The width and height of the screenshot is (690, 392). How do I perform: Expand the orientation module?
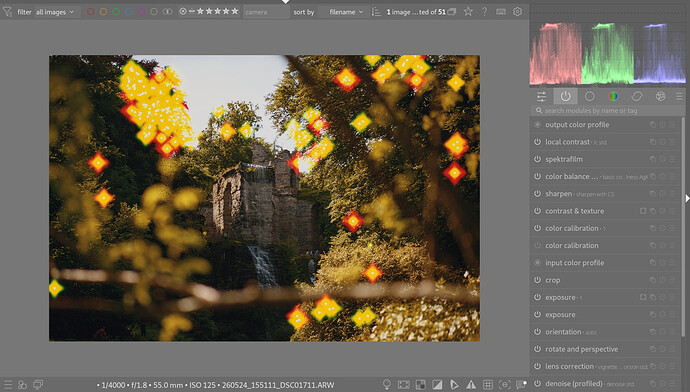tap(563, 332)
